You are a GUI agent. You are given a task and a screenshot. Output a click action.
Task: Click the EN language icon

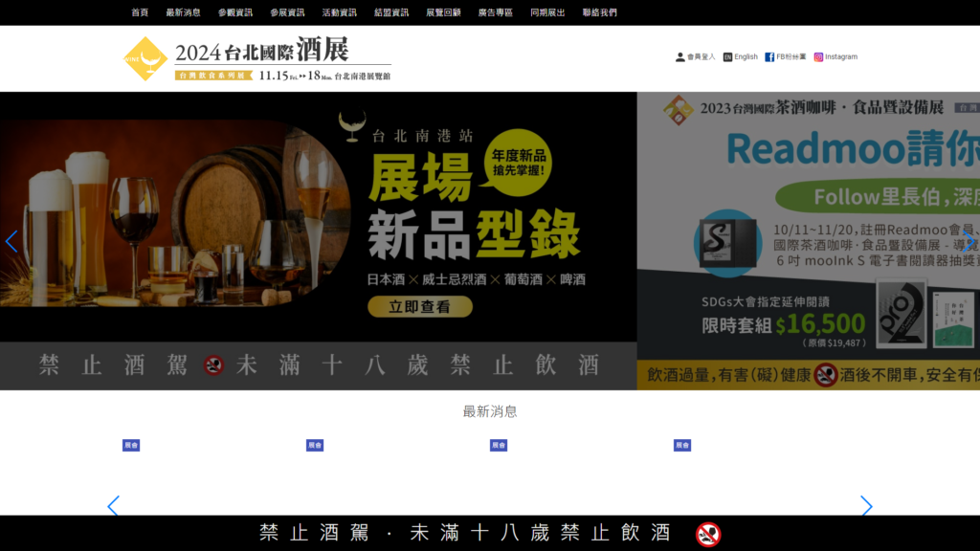pos(727,56)
